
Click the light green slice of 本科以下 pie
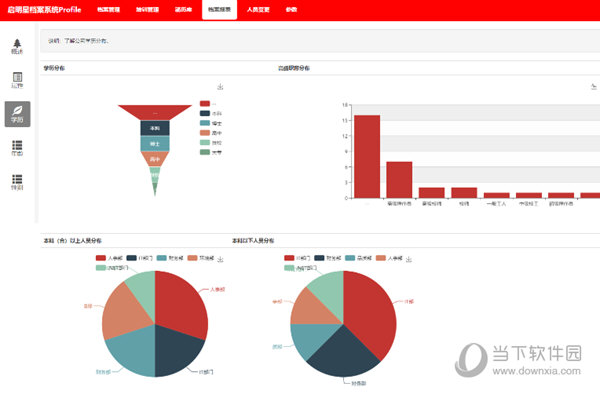pos(329,291)
